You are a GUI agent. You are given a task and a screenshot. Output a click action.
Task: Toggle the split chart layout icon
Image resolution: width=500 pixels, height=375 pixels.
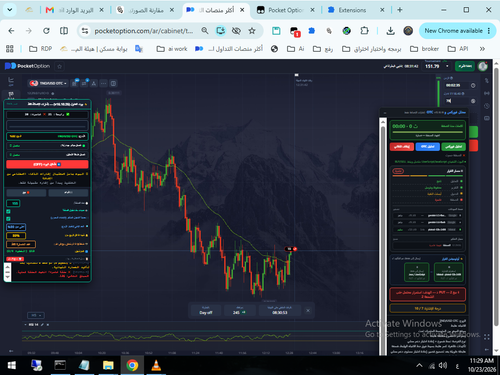(113, 83)
